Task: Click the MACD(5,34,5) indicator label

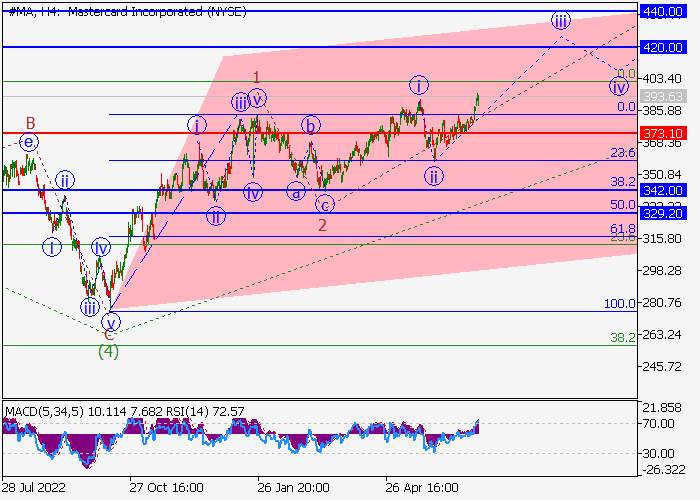Action: [44, 411]
